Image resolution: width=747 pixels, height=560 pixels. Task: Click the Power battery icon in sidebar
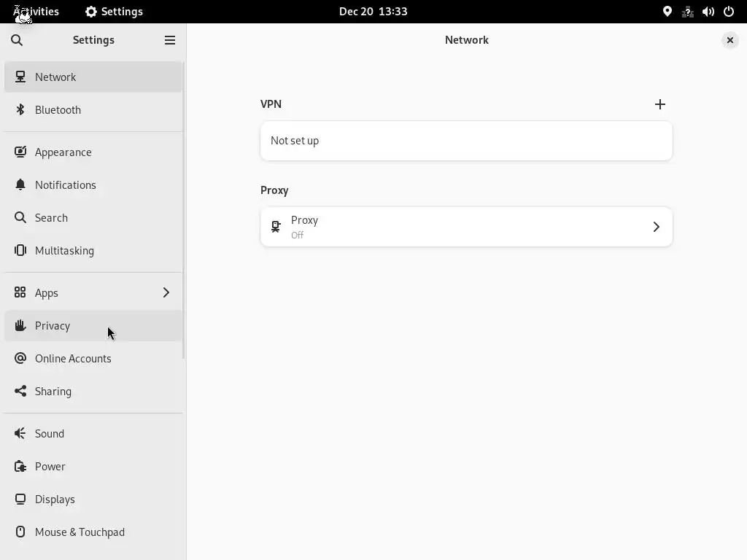pyautogui.click(x=20, y=466)
